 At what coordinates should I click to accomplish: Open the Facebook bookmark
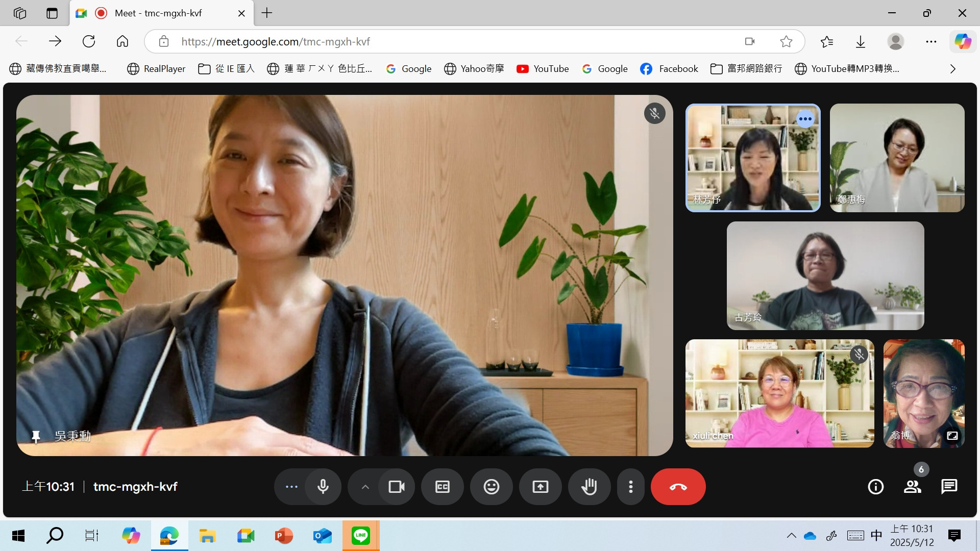pyautogui.click(x=669, y=69)
